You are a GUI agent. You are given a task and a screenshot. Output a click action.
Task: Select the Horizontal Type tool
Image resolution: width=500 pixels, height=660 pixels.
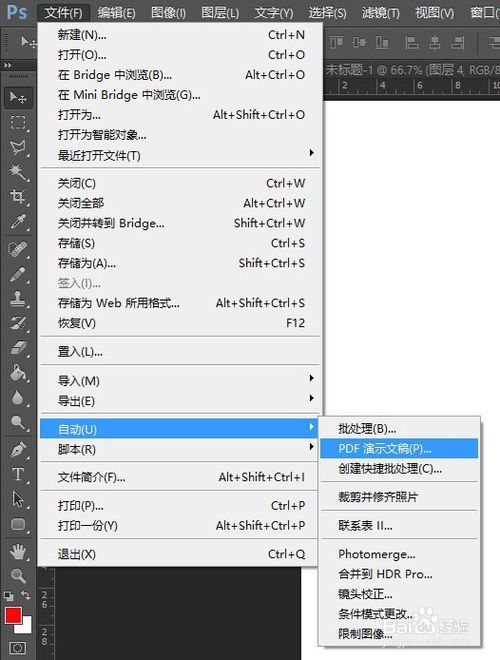pyautogui.click(x=18, y=474)
